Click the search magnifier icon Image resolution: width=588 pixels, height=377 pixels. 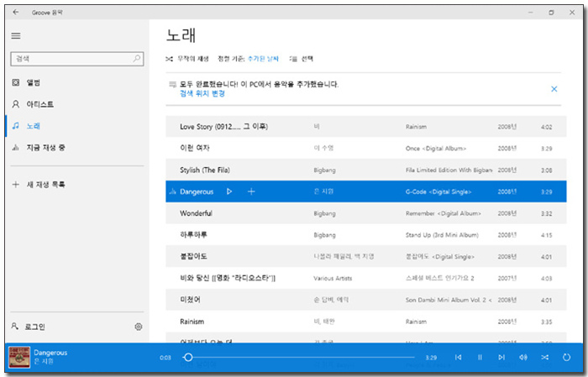(x=138, y=60)
